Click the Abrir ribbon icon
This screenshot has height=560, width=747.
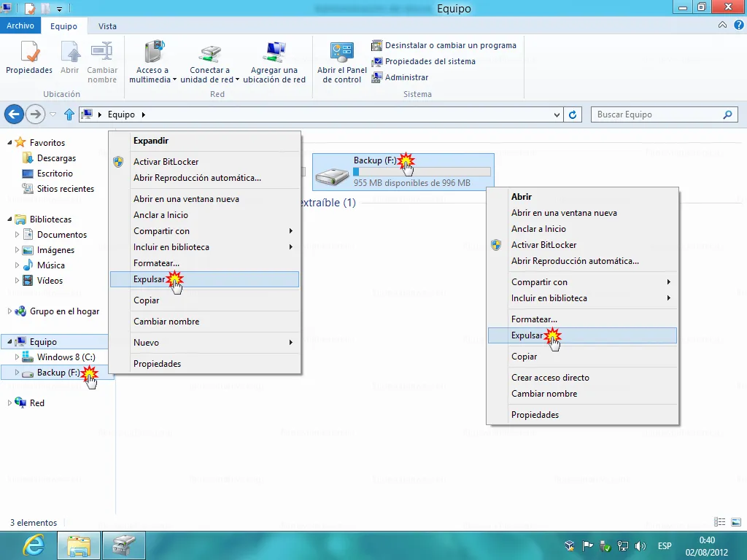[x=69, y=57]
